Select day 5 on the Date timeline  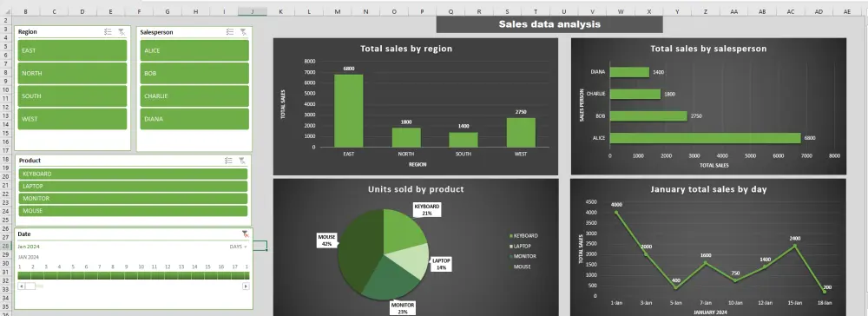pyautogui.click(x=73, y=275)
